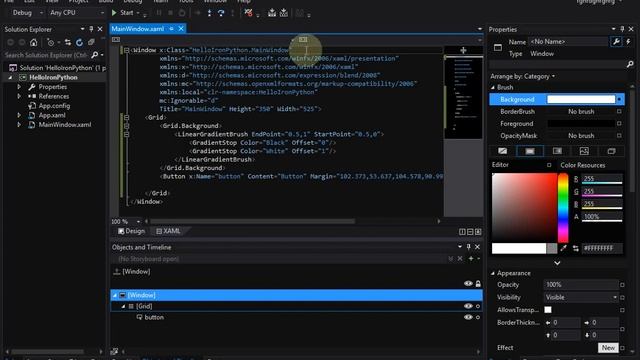
Task: Click the Background white color swatch
Action: (581, 99)
